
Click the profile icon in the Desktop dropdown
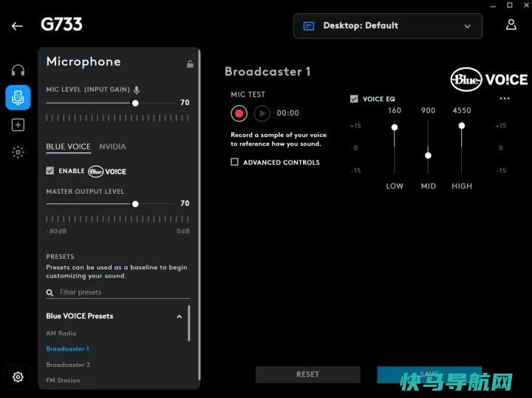coord(308,26)
